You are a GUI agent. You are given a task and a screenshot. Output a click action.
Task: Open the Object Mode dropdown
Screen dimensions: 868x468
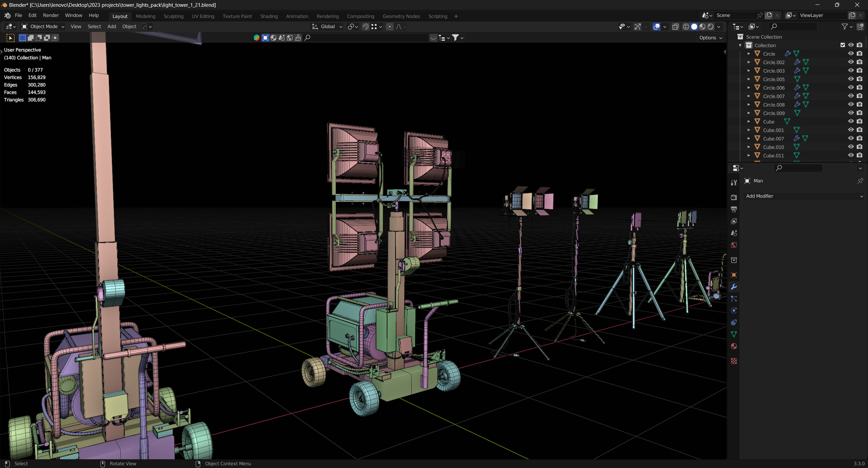pos(43,26)
